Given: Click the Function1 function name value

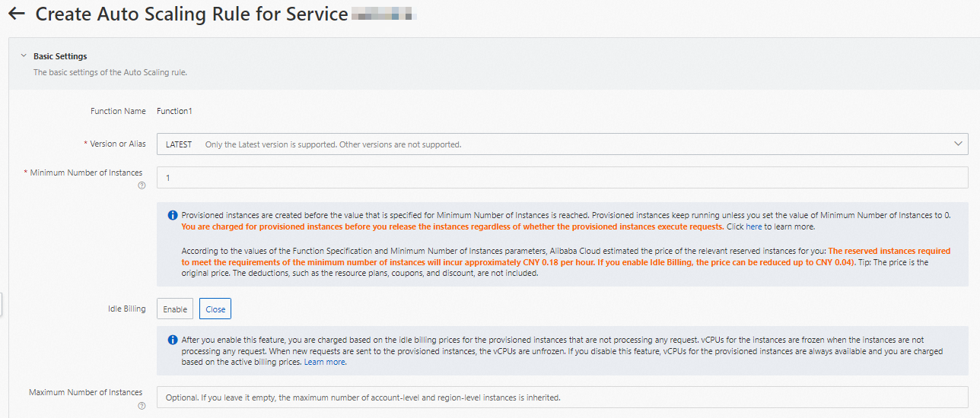Looking at the screenshot, I should click(x=174, y=111).
